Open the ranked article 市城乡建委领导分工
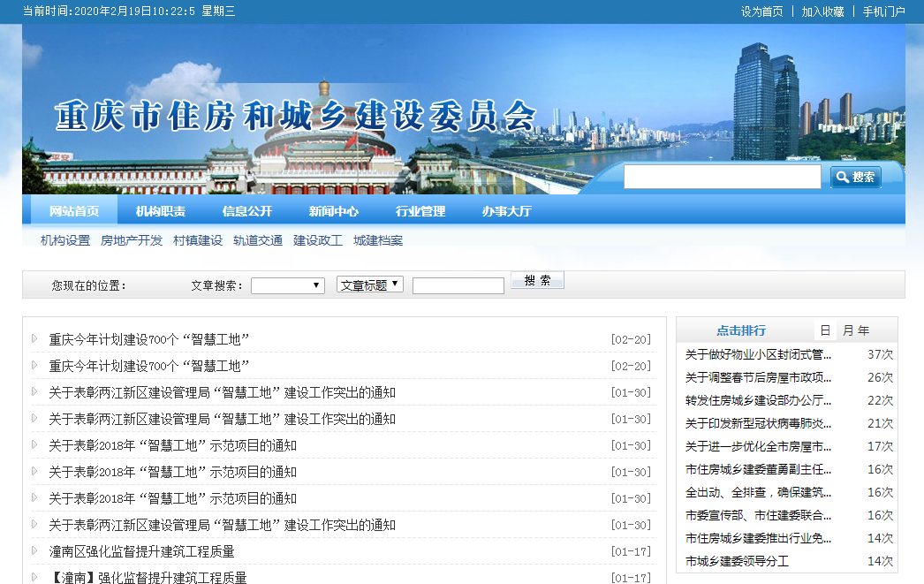Screen dimensions: 924x584 pyautogui.click(x=737, y=561)
